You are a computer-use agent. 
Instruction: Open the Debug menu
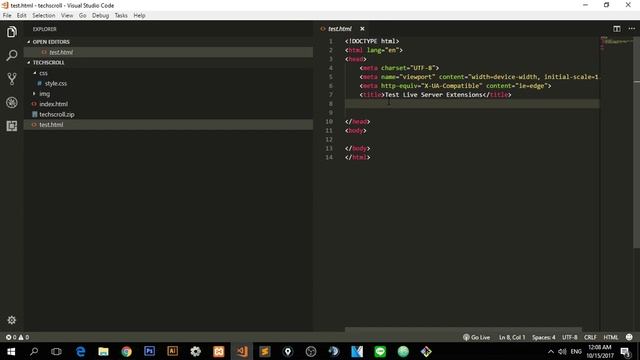[x=100, y=16]
